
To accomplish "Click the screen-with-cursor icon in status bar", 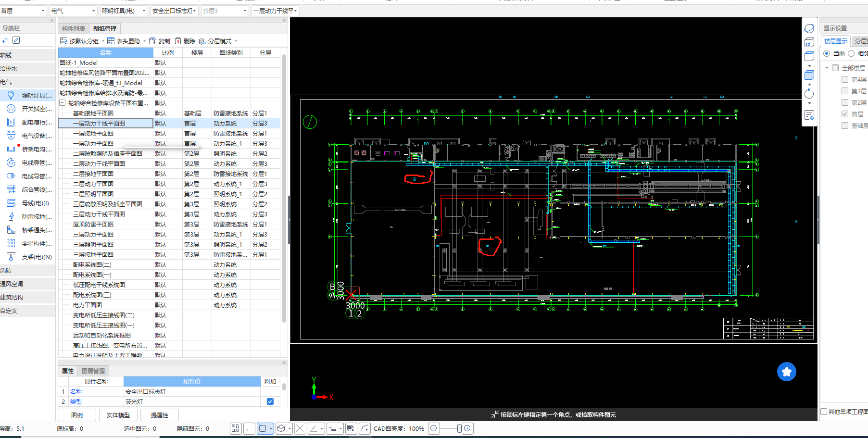I will coord(351,428).
